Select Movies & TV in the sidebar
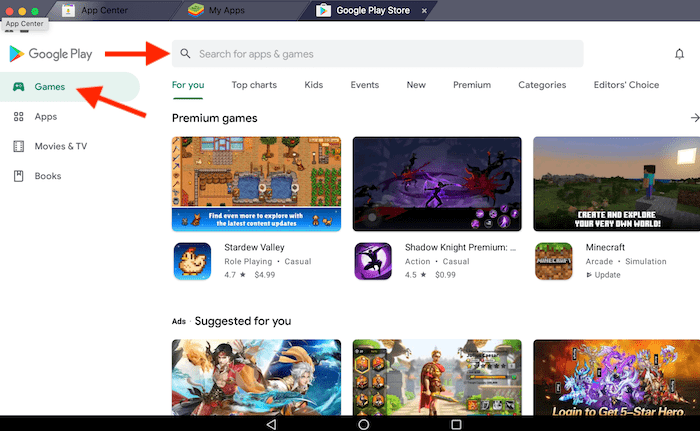Image resolution: width=700 pixels, height=431 pixels. pyautogui.click(x=70, y=146)
